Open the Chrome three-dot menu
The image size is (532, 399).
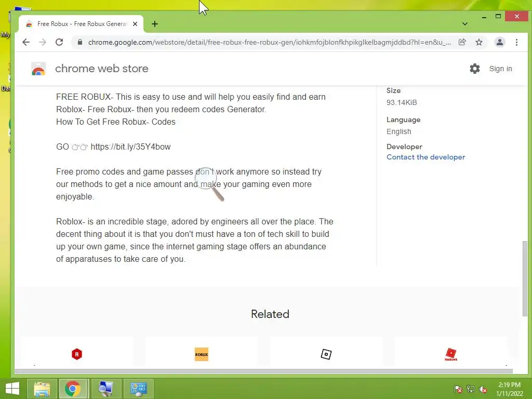tap(516, 42)
